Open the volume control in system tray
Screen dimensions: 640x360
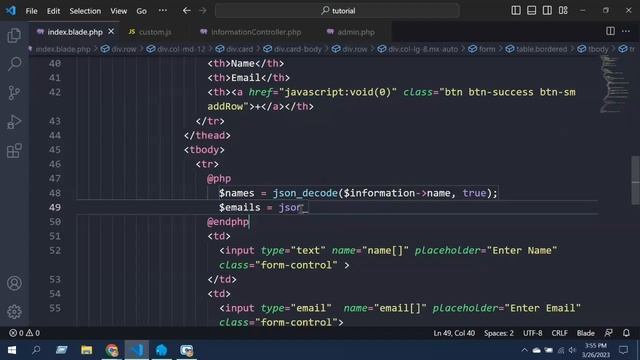(572, 350)
